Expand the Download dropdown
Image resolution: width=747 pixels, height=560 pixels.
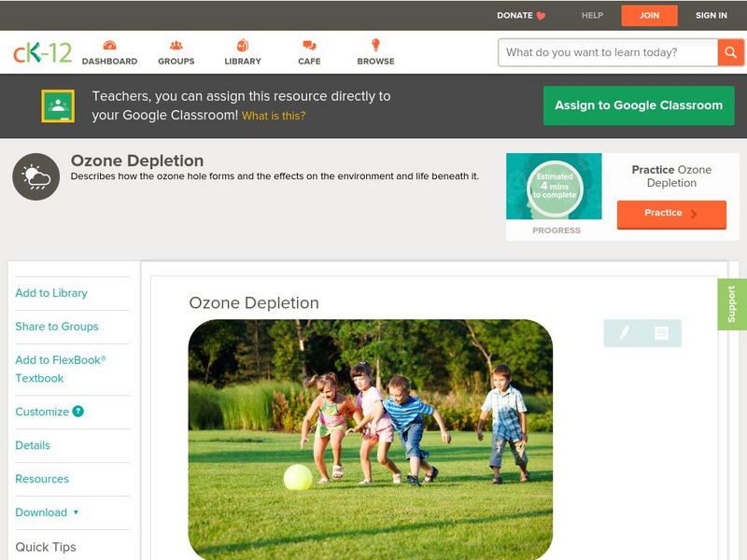point(47,512)
